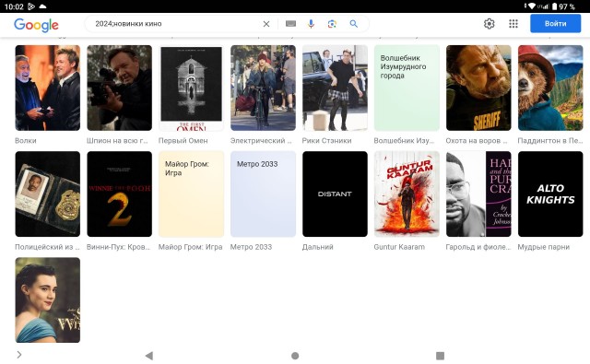Open the Охота на воров poster

pyautogui.click(x=478, y=88)
